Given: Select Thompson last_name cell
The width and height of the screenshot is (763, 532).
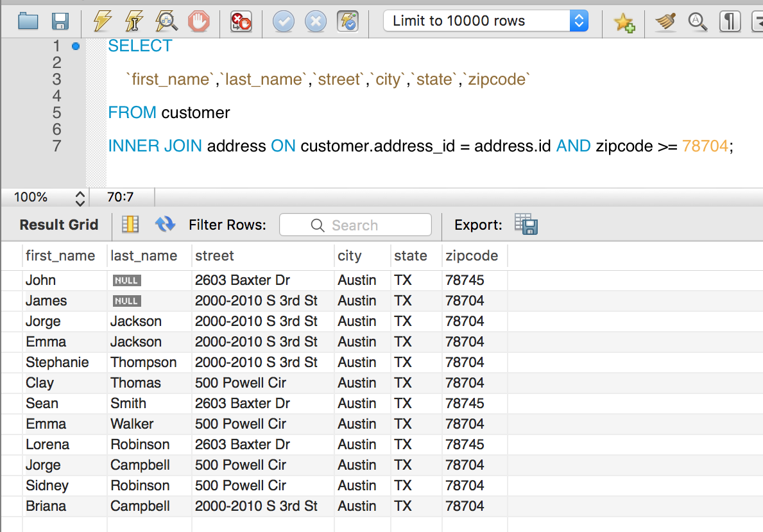Looking at the screenshot, I should pyautogui.click(x=150, y=363).
